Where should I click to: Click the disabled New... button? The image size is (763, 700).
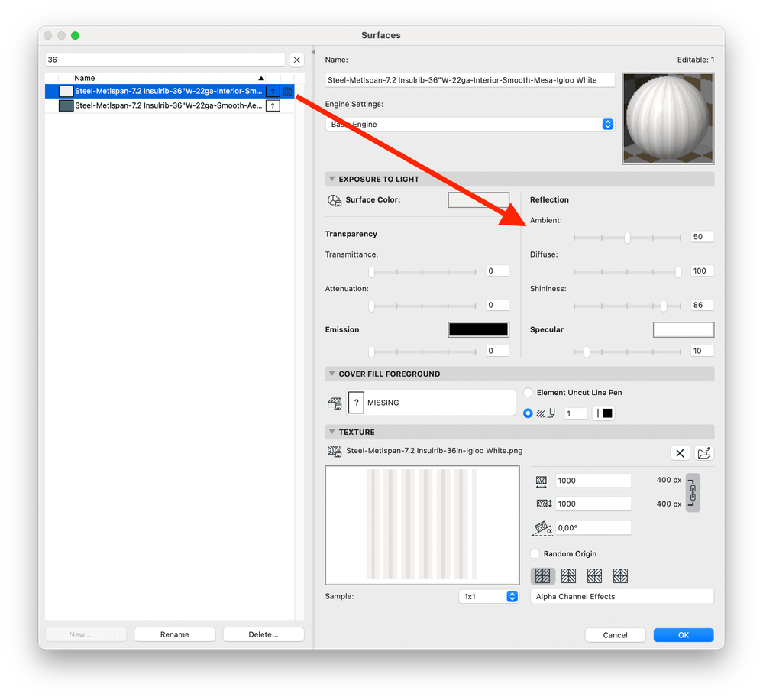tap(79, 635)
